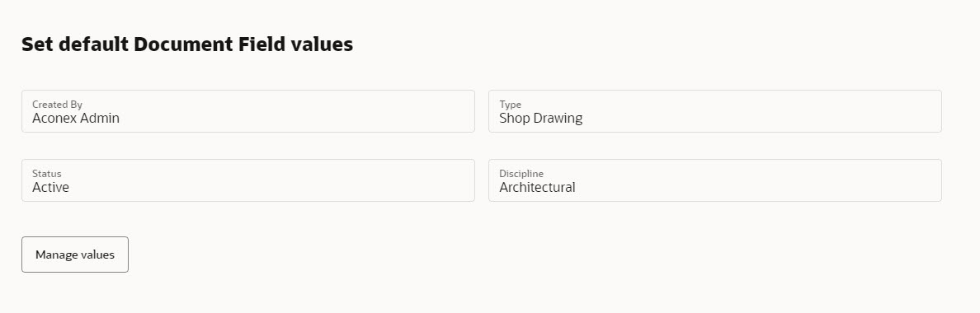980x313 pixels.
Task: Click the word values in Manage values
Action: 98,255
